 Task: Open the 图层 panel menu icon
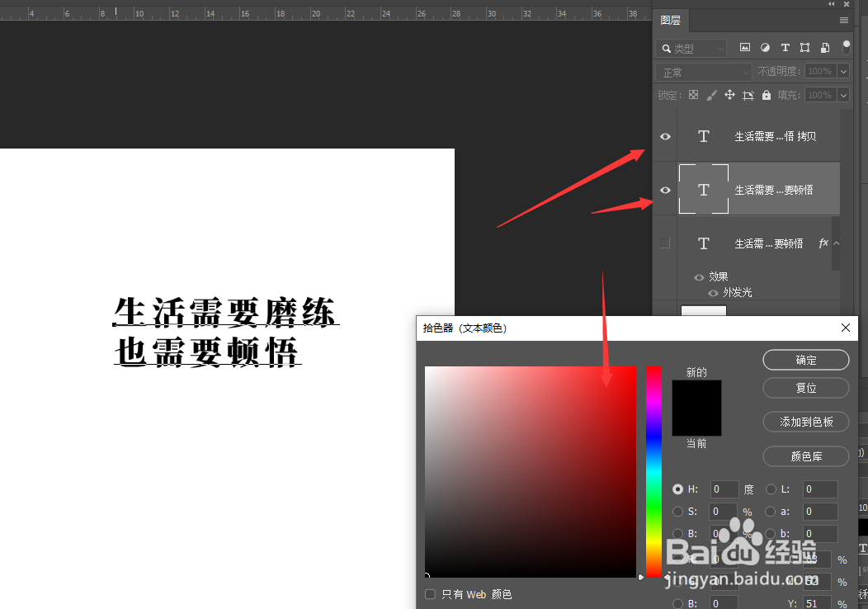[x=843, y=21]
